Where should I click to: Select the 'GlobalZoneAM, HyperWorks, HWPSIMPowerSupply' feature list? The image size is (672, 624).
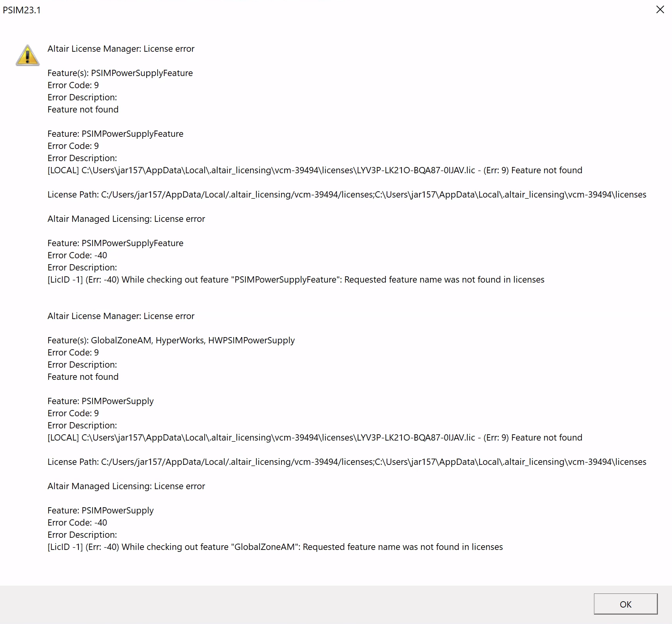click(x=171, y=340)
